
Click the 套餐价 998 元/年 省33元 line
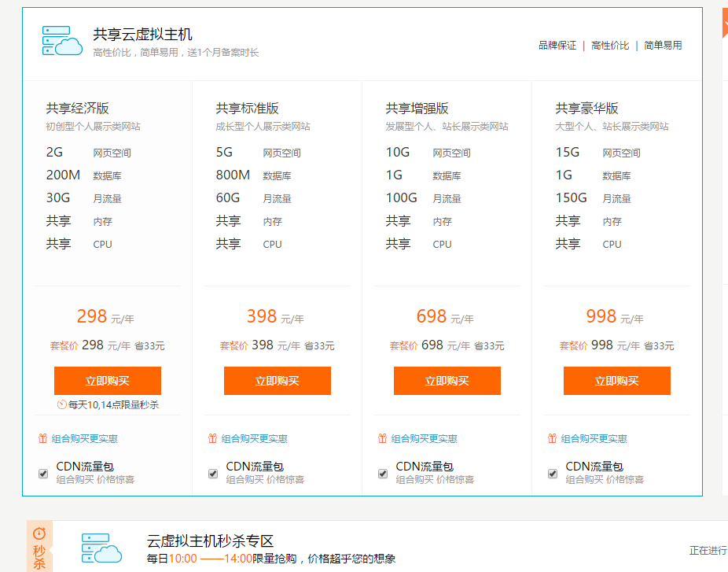pos(617,345)
